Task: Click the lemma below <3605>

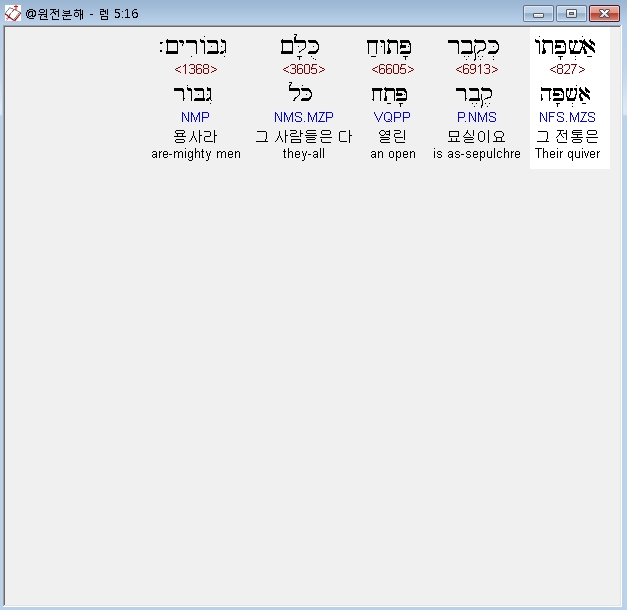Action: point(301,93)
